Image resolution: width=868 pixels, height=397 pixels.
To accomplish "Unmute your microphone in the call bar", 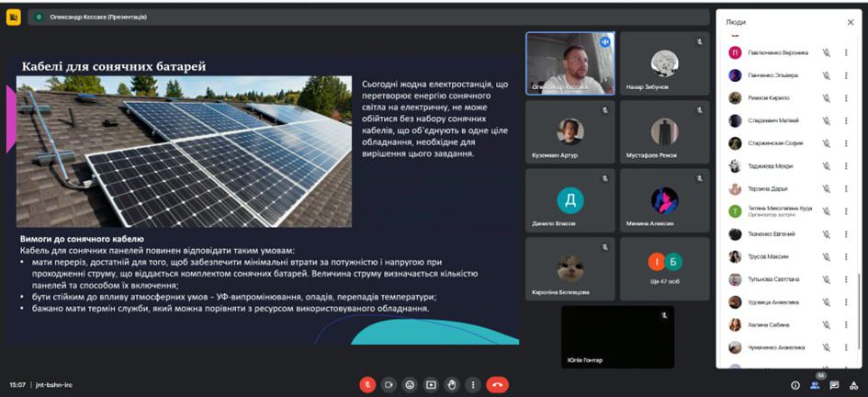I will [x=367, y=385].
